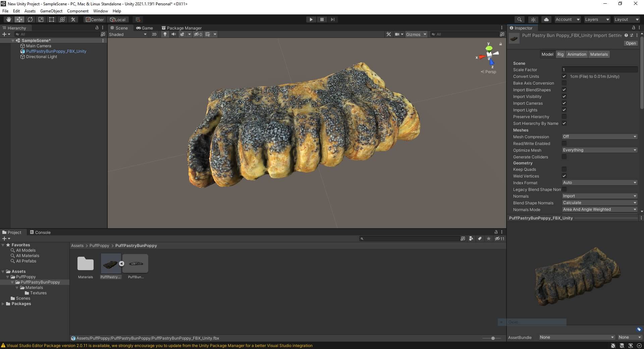Uncheck Import Cameras checkbox
644x349 pixels.
(564, 103)
